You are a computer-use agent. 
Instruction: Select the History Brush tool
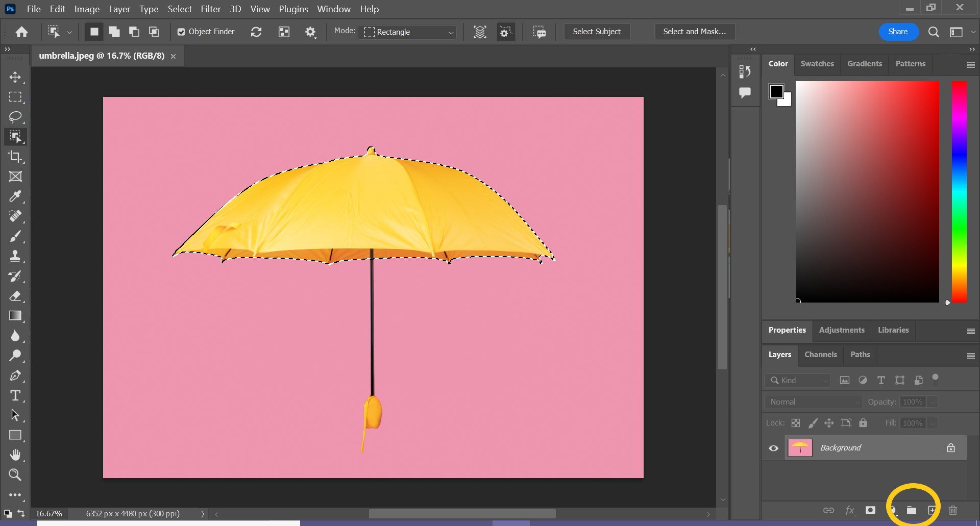[x=15, y=276]
